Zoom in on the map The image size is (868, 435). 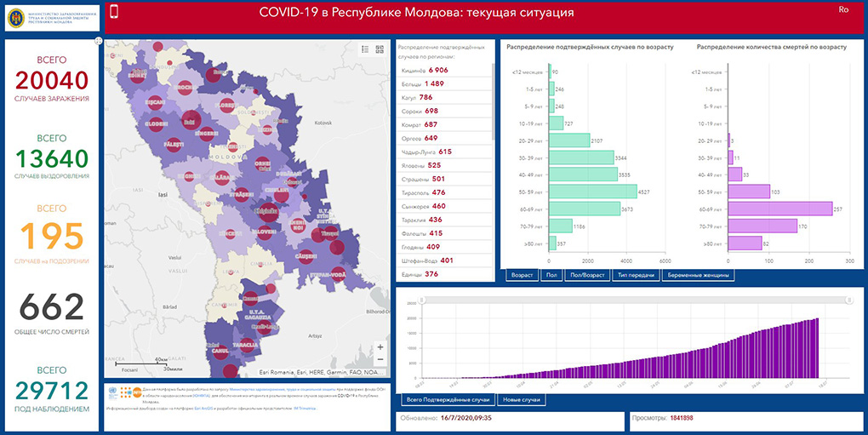coord(380,346)
